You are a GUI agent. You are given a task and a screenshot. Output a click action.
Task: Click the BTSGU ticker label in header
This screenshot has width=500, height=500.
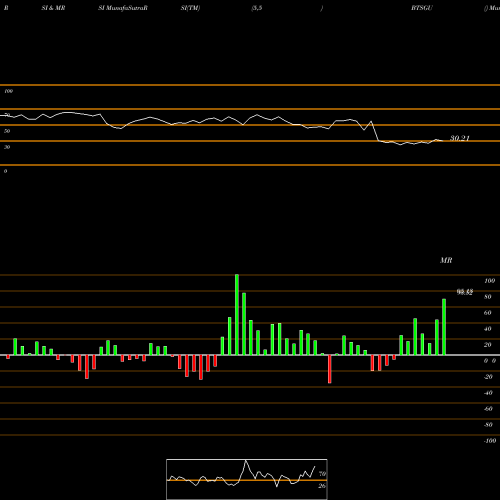[422, 8]
